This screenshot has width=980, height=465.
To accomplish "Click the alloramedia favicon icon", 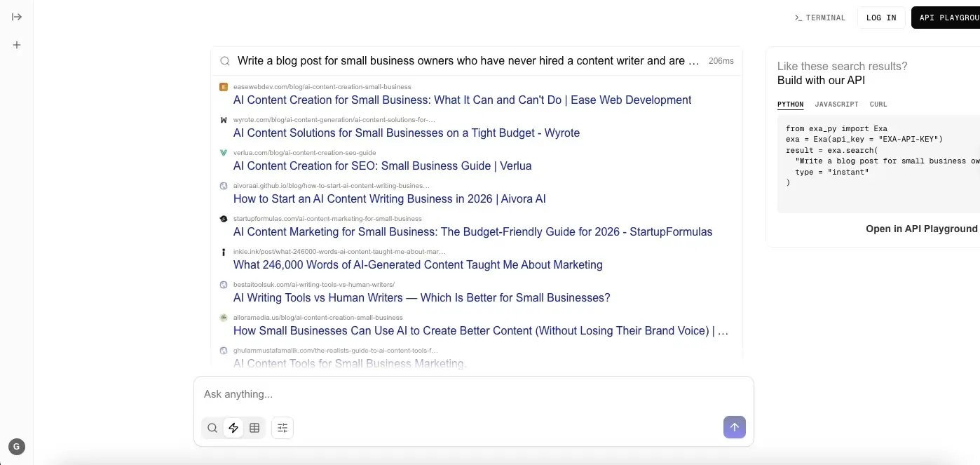I will coord(224,318).
